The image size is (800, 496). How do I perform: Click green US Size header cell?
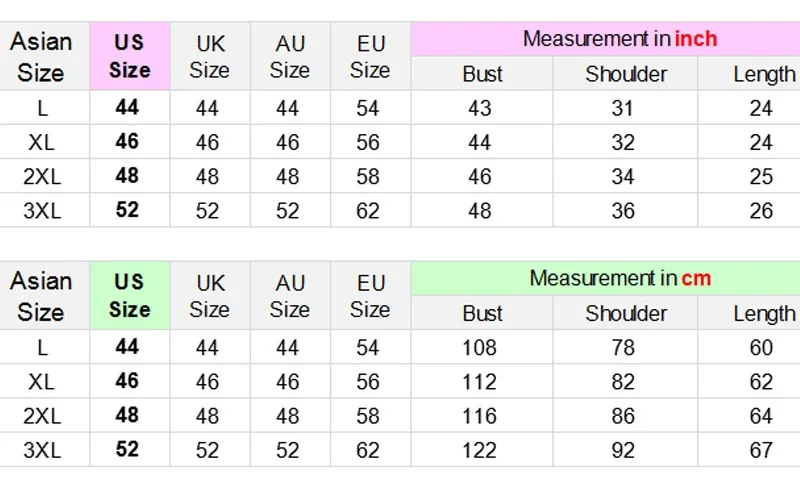click(129, 295)
